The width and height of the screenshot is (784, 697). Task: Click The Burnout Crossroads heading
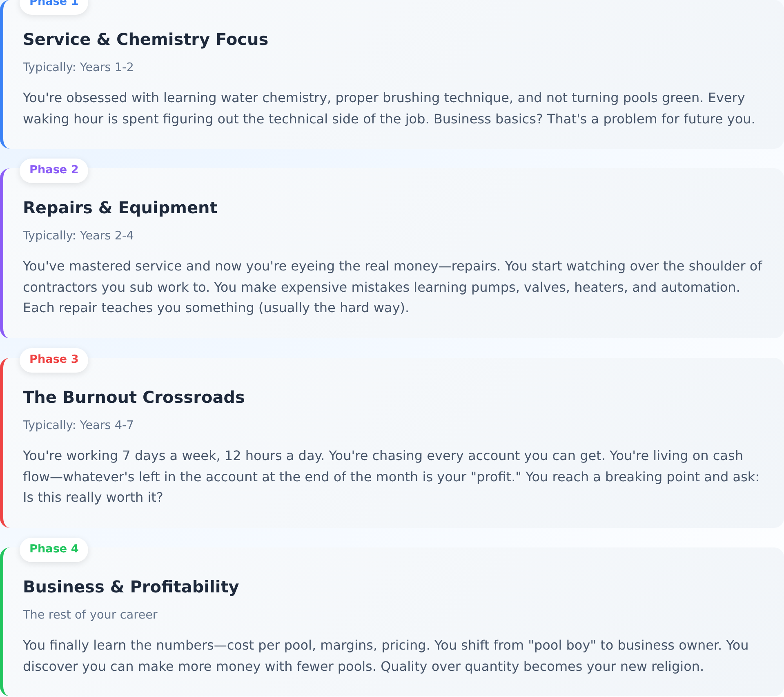tap(134, 398)
